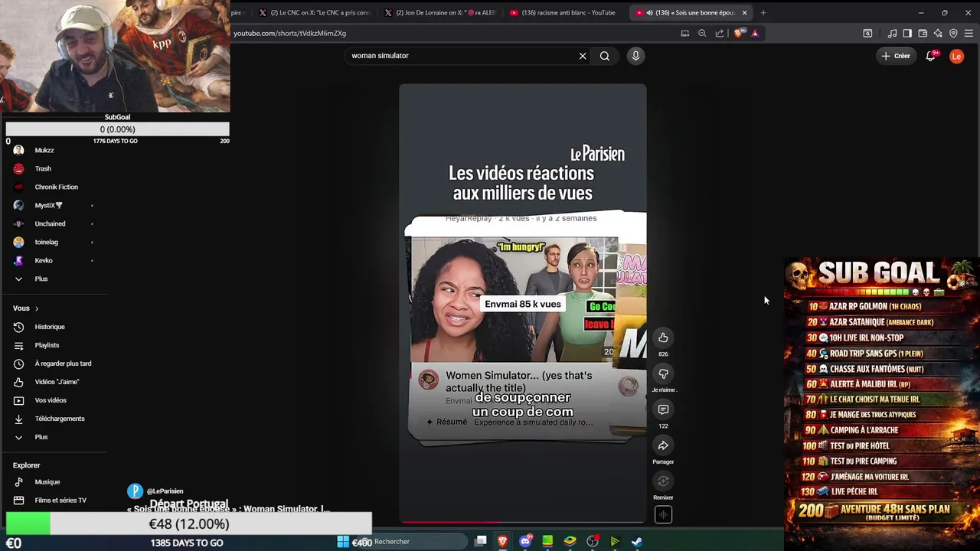
Task: Click the Créer button
Action: 896,56
